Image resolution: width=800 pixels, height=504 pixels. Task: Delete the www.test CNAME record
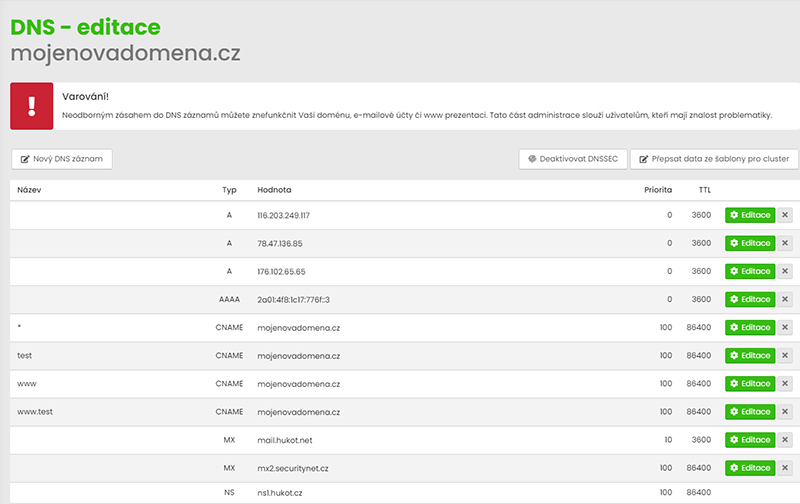coord(785,411)
